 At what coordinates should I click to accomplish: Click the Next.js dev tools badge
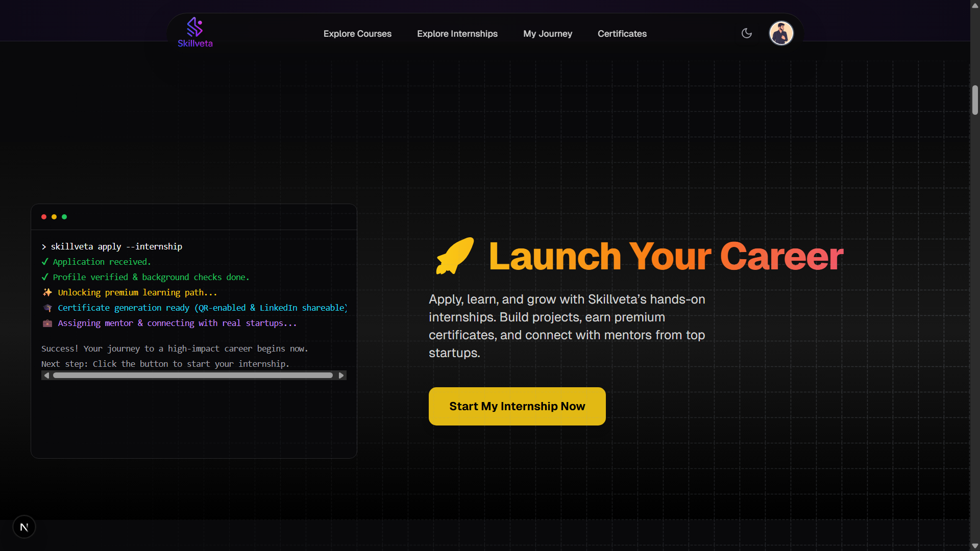tap(24, 527)
